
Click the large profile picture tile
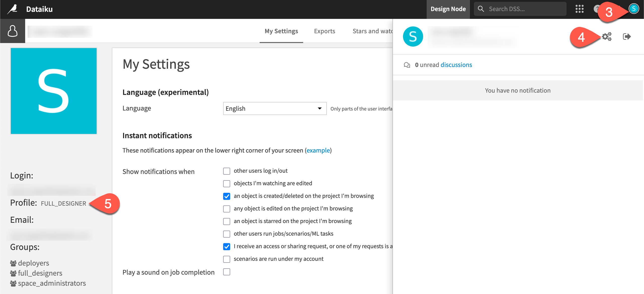point(54,91)
